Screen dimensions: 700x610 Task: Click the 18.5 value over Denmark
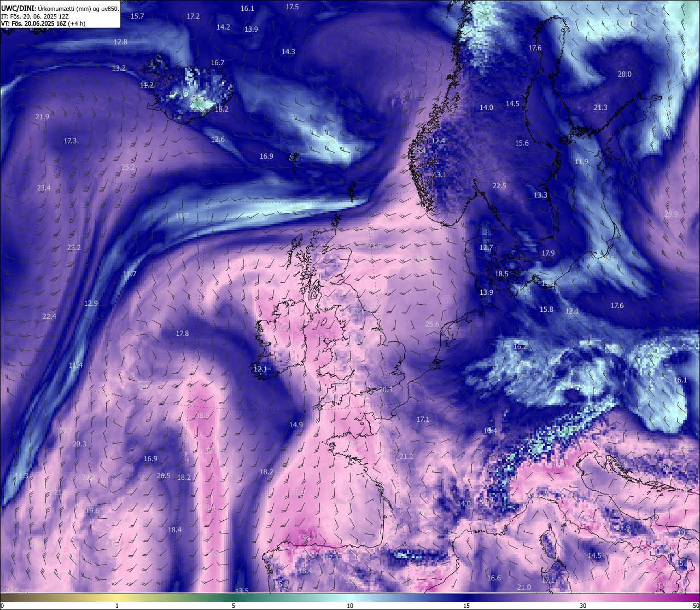pos(501,274)
